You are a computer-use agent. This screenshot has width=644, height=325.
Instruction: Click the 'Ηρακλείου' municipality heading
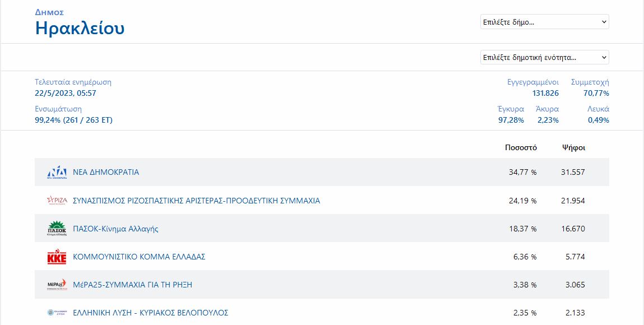tap(80, 28)
